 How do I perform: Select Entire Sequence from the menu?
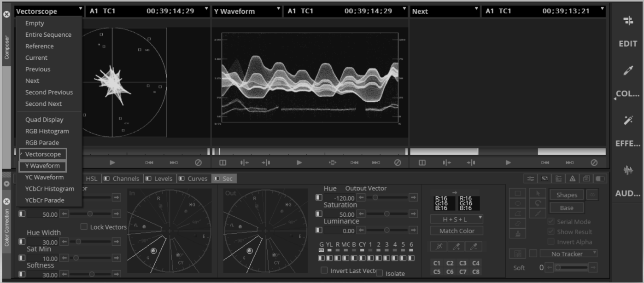coord(48,35)
